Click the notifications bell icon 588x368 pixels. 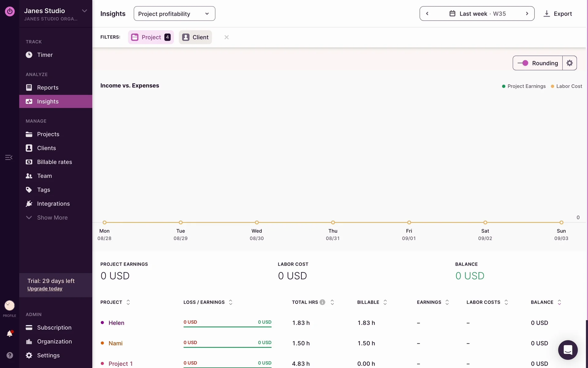point(10,334)
